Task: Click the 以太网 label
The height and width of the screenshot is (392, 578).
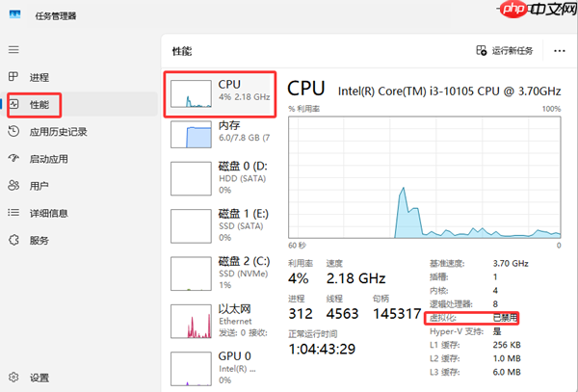Action: tap(234, 309)
